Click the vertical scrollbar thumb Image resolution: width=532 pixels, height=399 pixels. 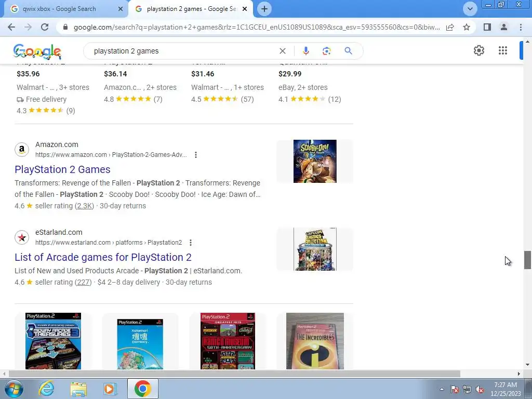pyautogui.click(x=527, y=260)
